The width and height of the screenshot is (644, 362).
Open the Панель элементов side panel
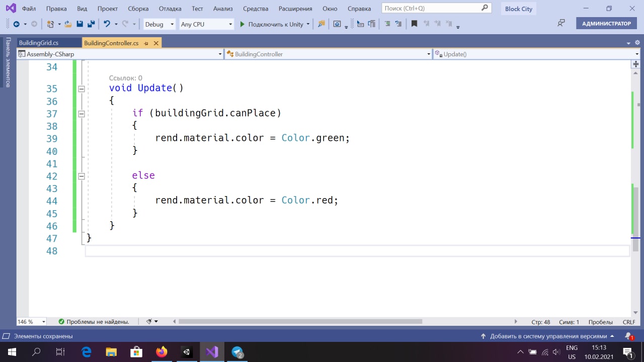pos(8,62)
